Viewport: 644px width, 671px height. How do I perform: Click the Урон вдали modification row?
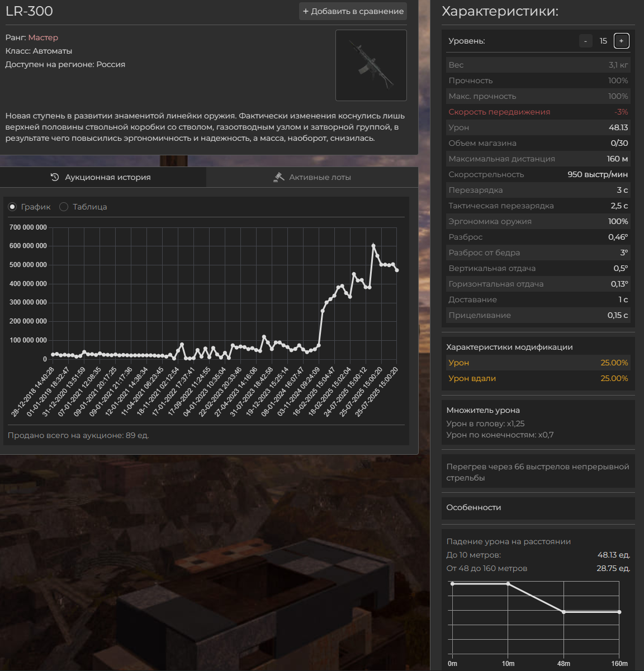click(x=538, y=378)
